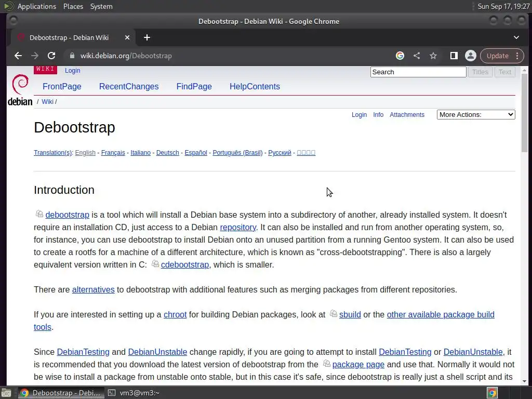Screen dimensions: 532x399
Task: Go to FrontPage
Action: click(62, 87)
